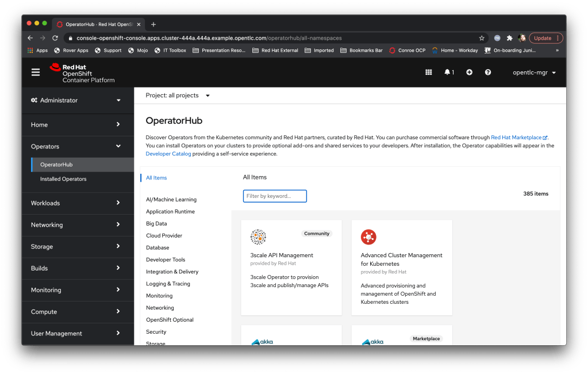Click the notifications bell icon

(448, 72)
